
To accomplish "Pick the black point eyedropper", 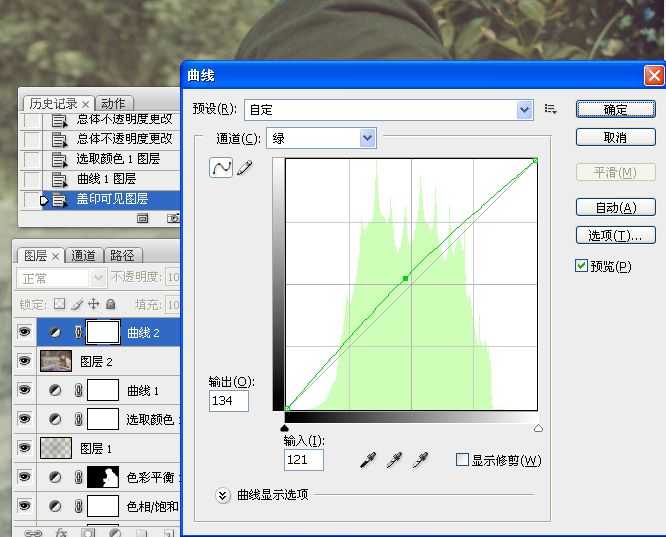I will pos(368,460).
